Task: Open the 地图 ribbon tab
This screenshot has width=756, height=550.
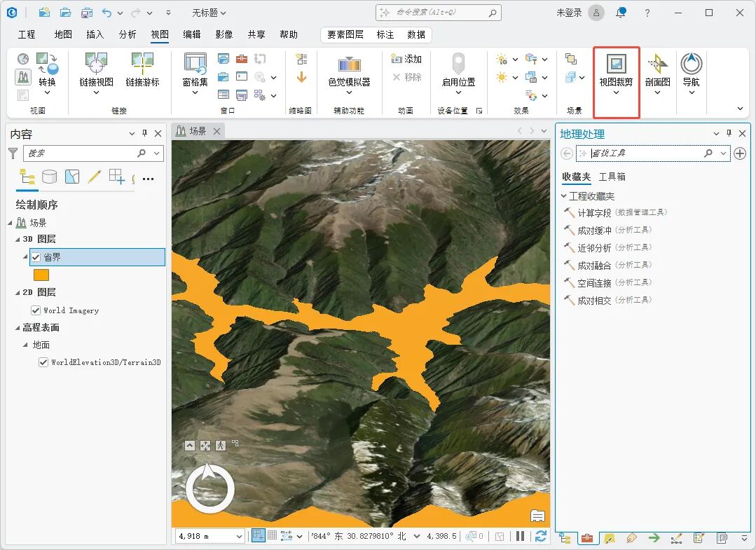Action: click(63, 34)
